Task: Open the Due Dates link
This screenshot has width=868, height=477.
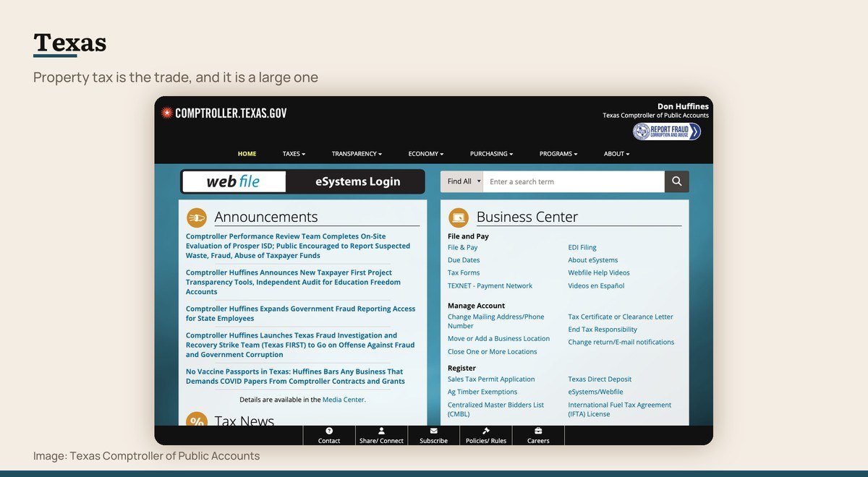Action: pos(464,260)
